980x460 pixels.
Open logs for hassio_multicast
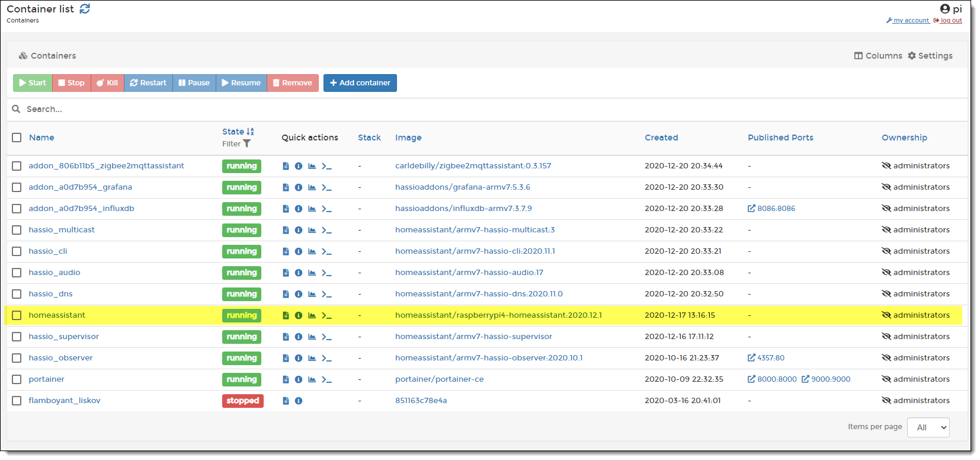[x=286, y=230]
